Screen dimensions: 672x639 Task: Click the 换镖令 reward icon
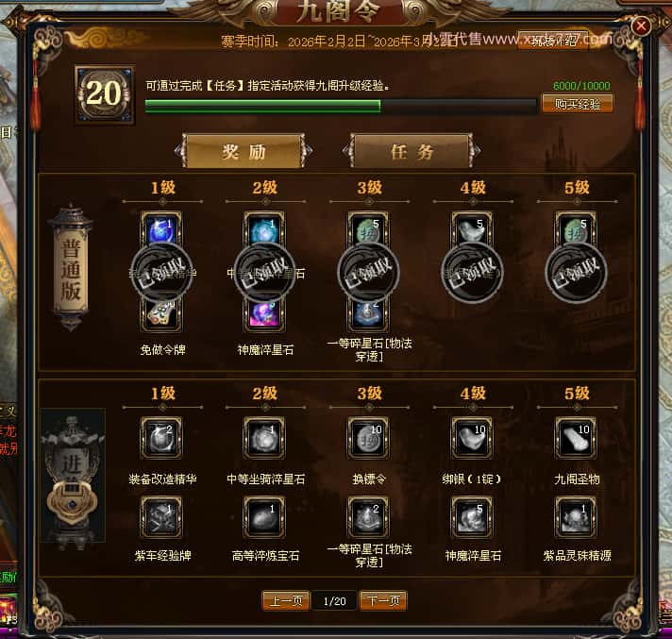coord(368,438)
